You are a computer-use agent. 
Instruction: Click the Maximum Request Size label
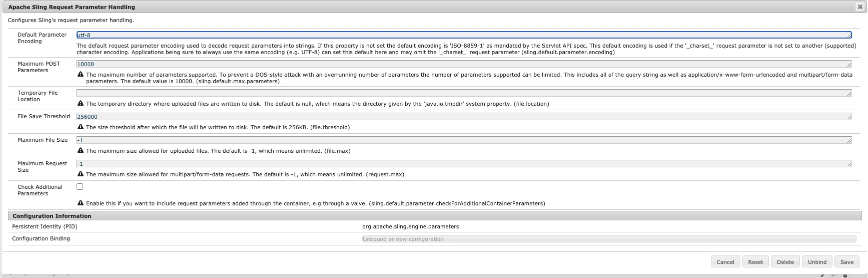[x=42, y=167]
